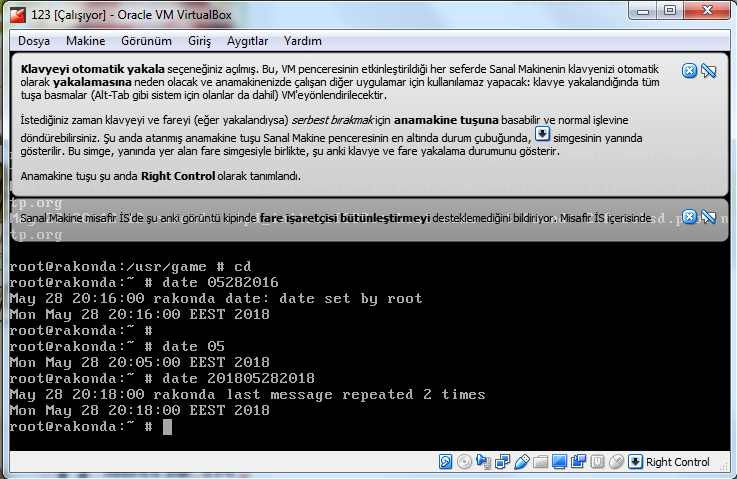Click the VirtualBox title bar icon
Screen dimensions: 737x479
18,15
